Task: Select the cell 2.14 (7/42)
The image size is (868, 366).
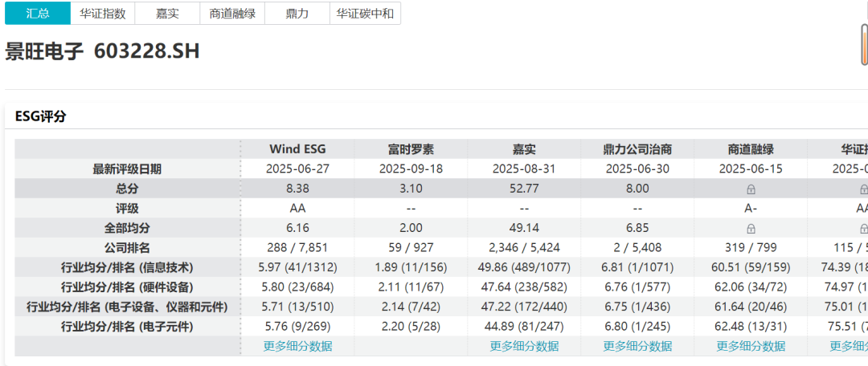Action: [x=411, y=307]
